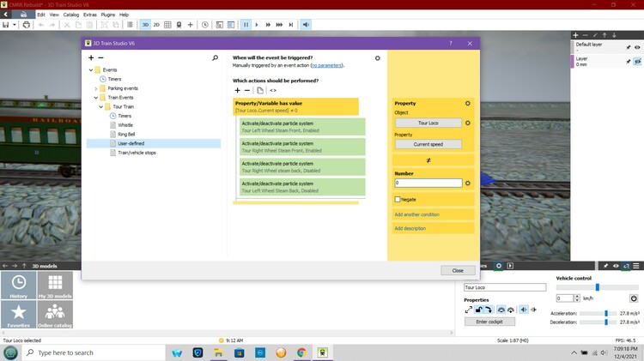Click the Close button in the dialog
644x361 pixels.
point(458,270)
